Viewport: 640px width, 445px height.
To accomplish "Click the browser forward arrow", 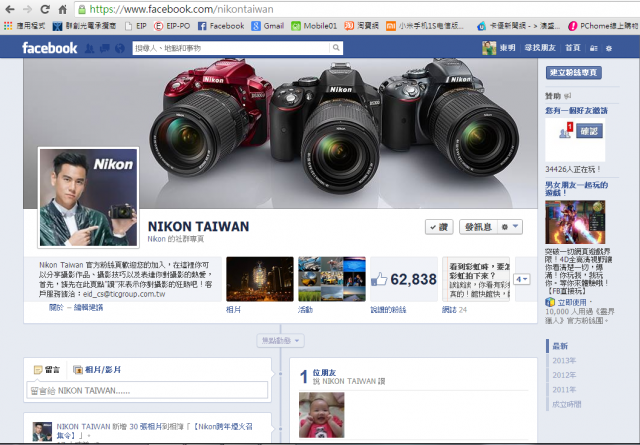I will (28, 9).
